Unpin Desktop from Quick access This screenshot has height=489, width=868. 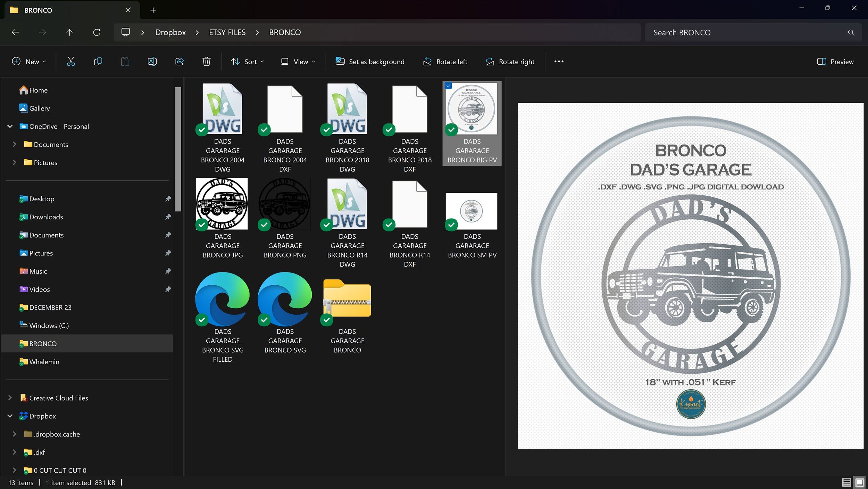[x=168, y=199]
